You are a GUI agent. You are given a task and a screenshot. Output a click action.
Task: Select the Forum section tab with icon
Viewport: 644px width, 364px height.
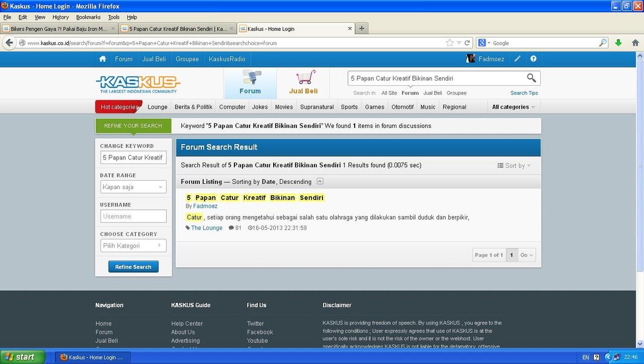[250, 83]
